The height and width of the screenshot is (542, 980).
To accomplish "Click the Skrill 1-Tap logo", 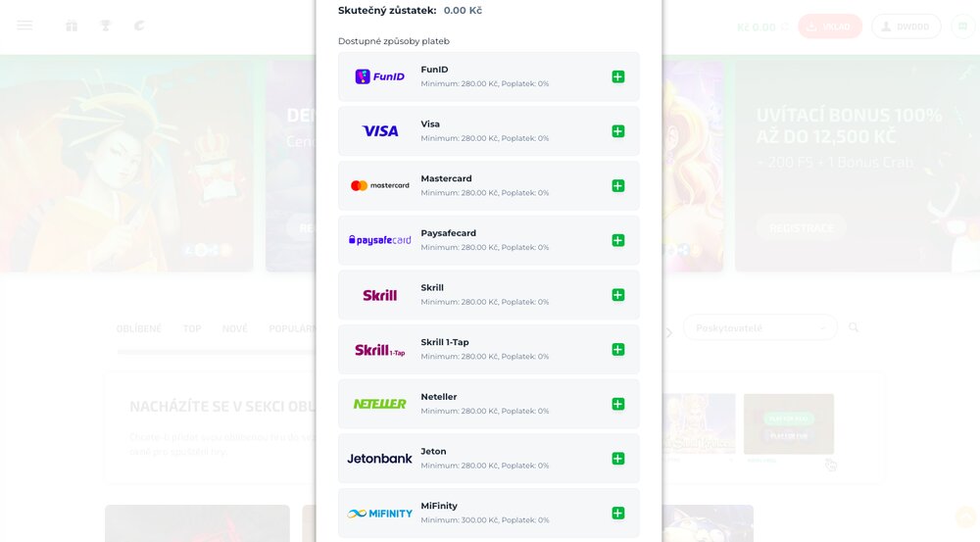I will coord(379,350).
